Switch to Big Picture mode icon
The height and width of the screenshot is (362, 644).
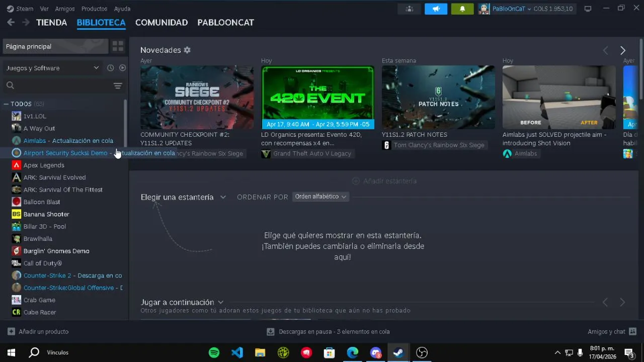click(588, 9)
